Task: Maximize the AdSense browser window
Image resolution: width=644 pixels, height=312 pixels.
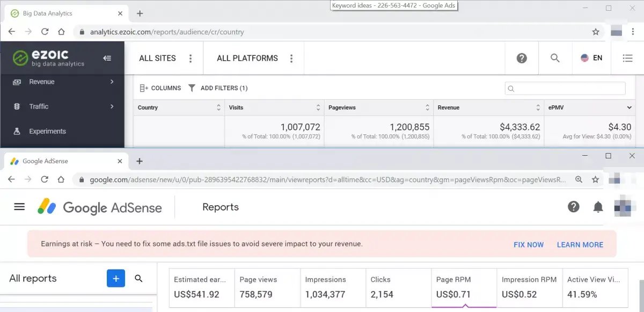Action: tap(608, 156)
